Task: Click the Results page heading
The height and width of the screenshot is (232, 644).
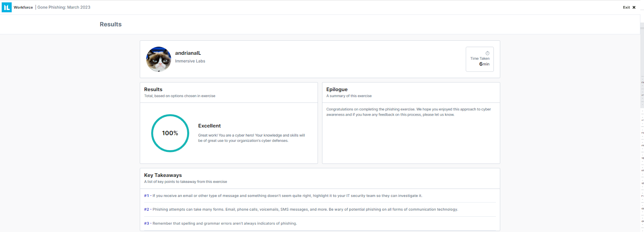Action: pyautogui.click(x=111, y=24)
